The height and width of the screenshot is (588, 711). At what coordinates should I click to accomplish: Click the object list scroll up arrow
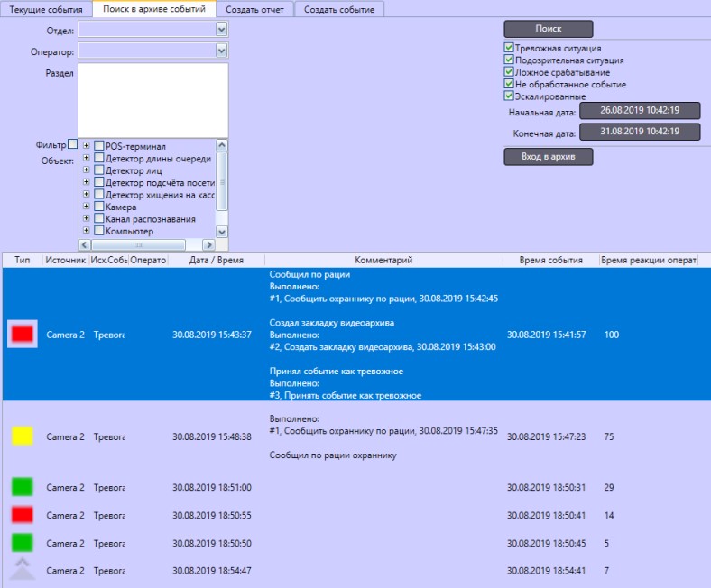pyautogui.click(x=222, y=145)
